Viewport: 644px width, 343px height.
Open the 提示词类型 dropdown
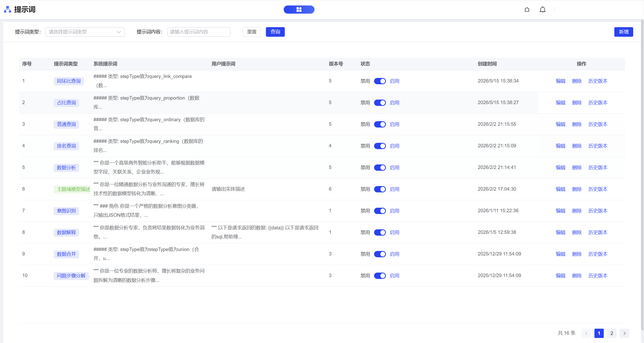(x=85, y=32)
